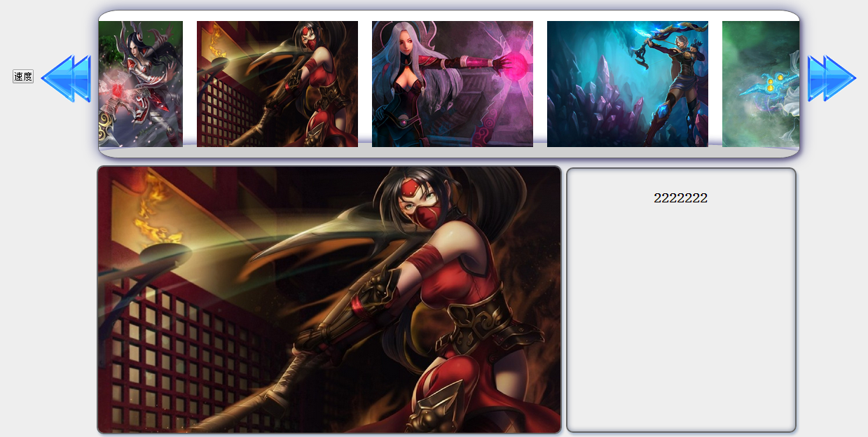Click the 速度 button
This screenshot has width=868, height=437.
coord(23,76)
